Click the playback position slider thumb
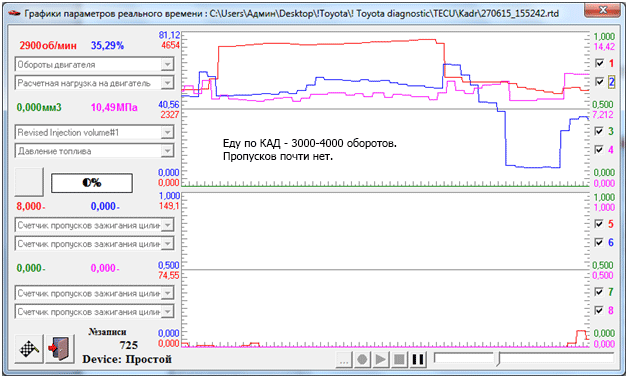 tap(498, 359)
